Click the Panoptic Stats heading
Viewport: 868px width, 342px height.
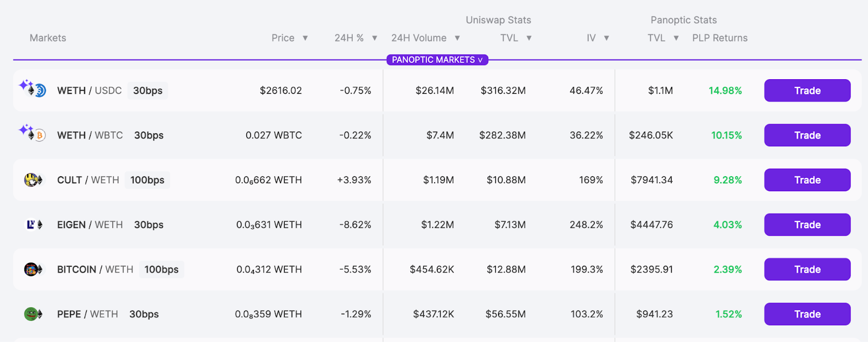coord(684,20)
